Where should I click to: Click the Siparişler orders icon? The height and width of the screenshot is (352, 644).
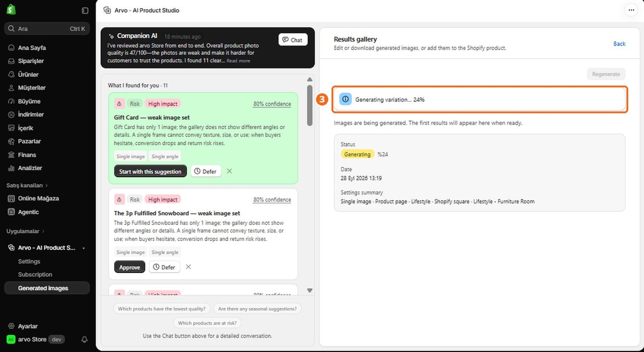(11, 61)
